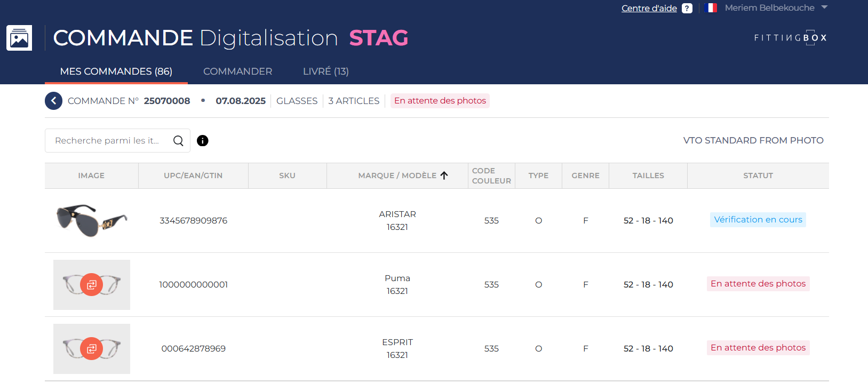Image resolution: width=868 pixels, height=391 pixels.
Task: Click the swap photo icon on ESPRIT item
Action: (x=92, y=349)
